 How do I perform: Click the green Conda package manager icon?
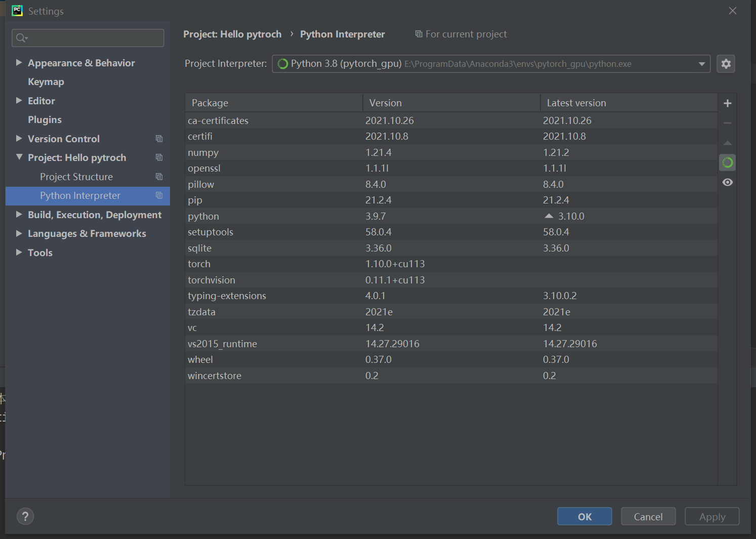click(728, 162)
